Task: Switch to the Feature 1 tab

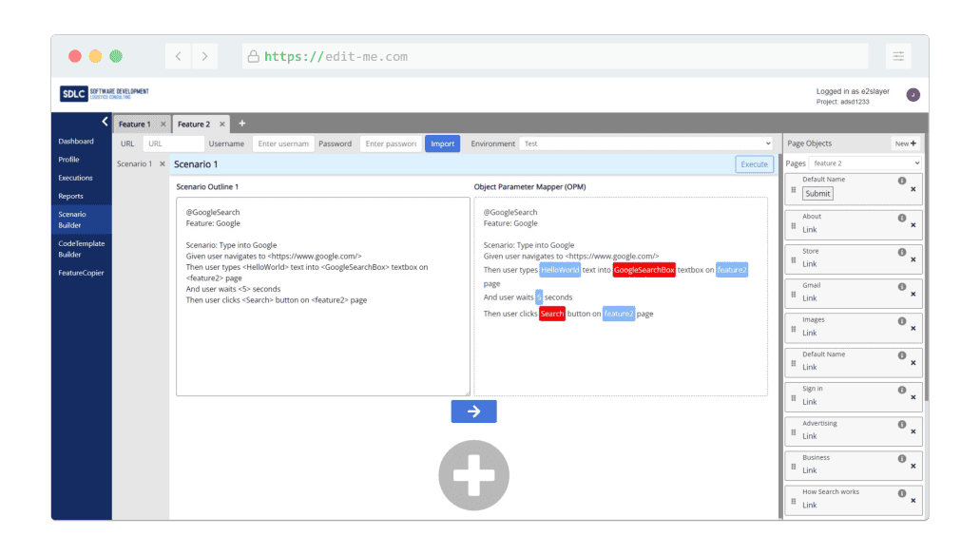Action: pyautogui.click(x=134, y=124)
